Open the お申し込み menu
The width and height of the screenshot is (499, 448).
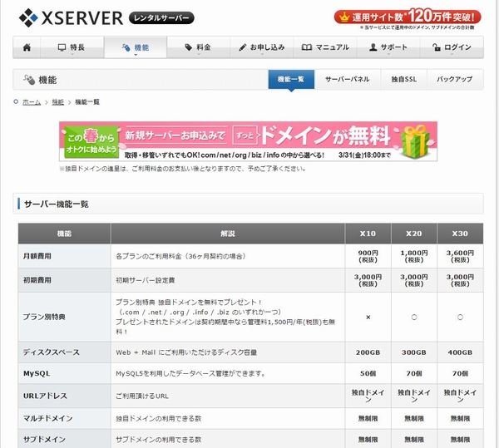(x=262, y=47)
